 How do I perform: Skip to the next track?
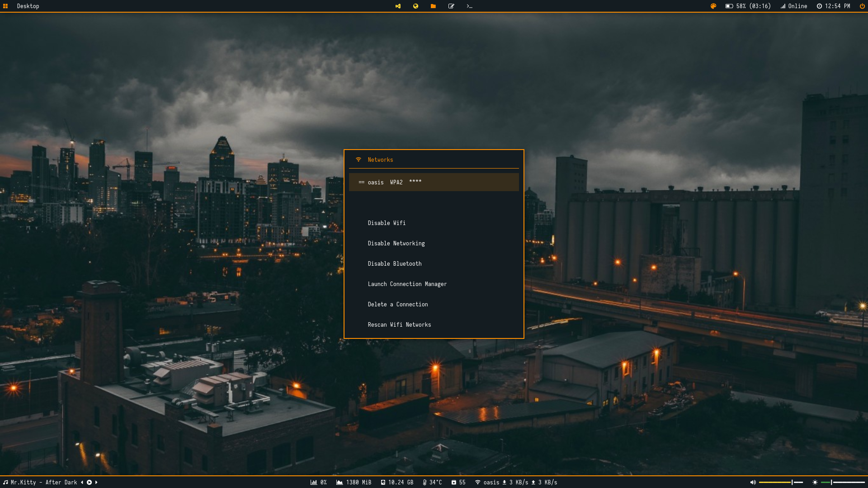[96, 483]
